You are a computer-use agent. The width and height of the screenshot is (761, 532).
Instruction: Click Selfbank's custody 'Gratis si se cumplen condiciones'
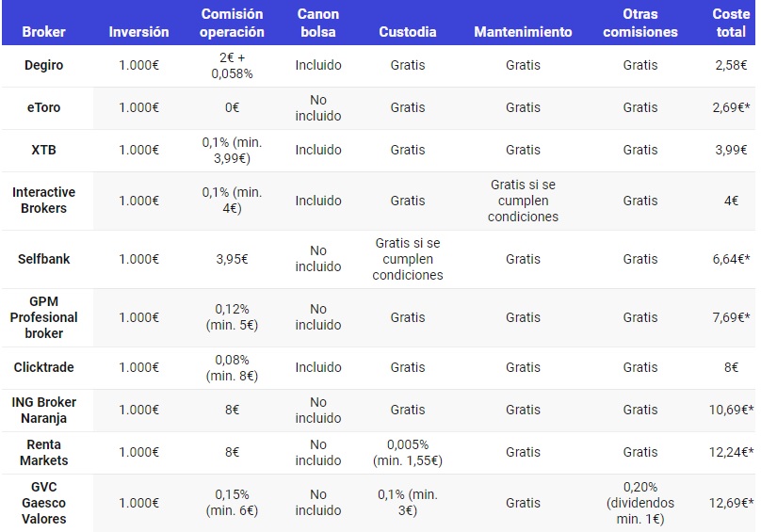coord(408,259)
